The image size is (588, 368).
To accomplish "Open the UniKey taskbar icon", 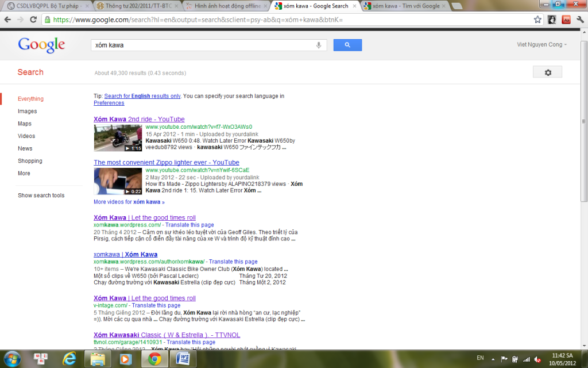I will [41, 359].
